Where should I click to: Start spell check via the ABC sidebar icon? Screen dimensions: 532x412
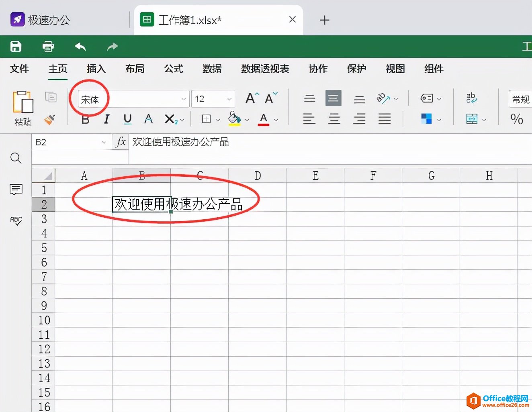coord(16,220)
